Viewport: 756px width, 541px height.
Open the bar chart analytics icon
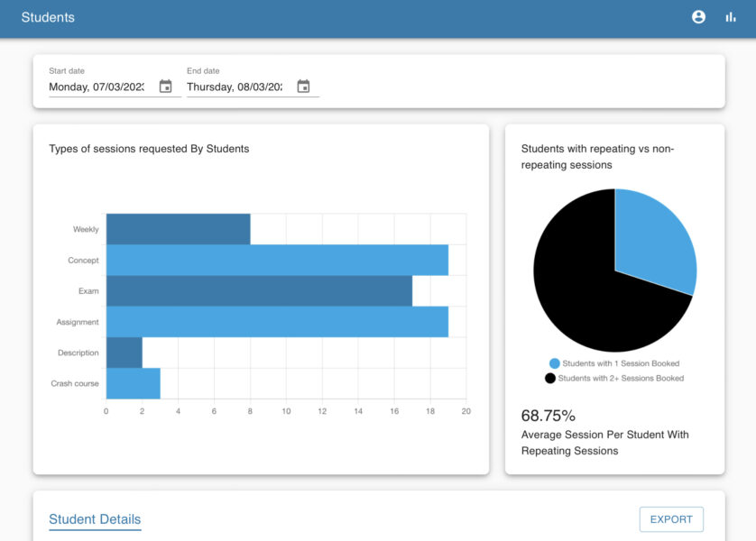click(x=731, y=17)
